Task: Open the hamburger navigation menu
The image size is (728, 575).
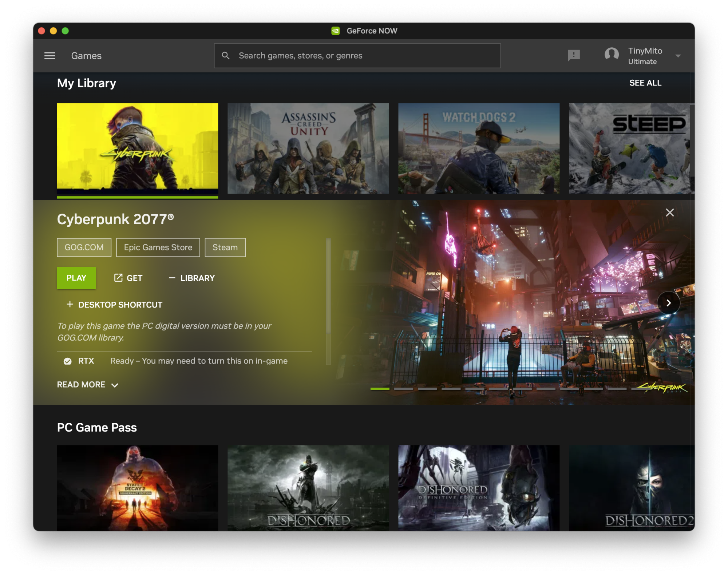Action: coord(50,56)
